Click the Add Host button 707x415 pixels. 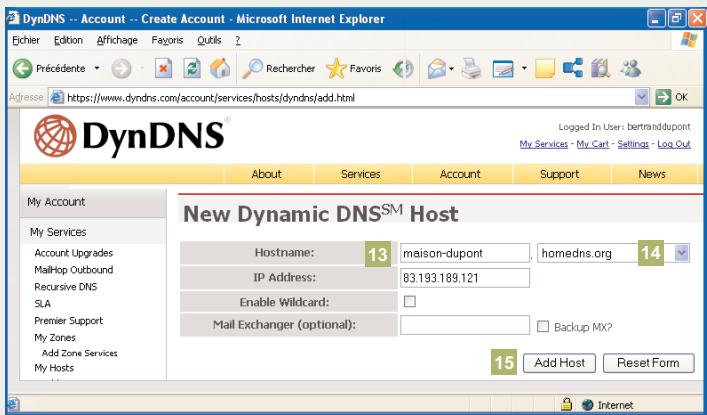coord(559,363)
